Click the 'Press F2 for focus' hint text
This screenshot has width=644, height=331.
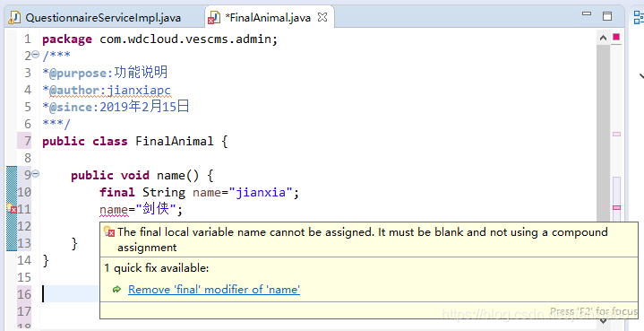pyautogui.click(x=594, y=311)
